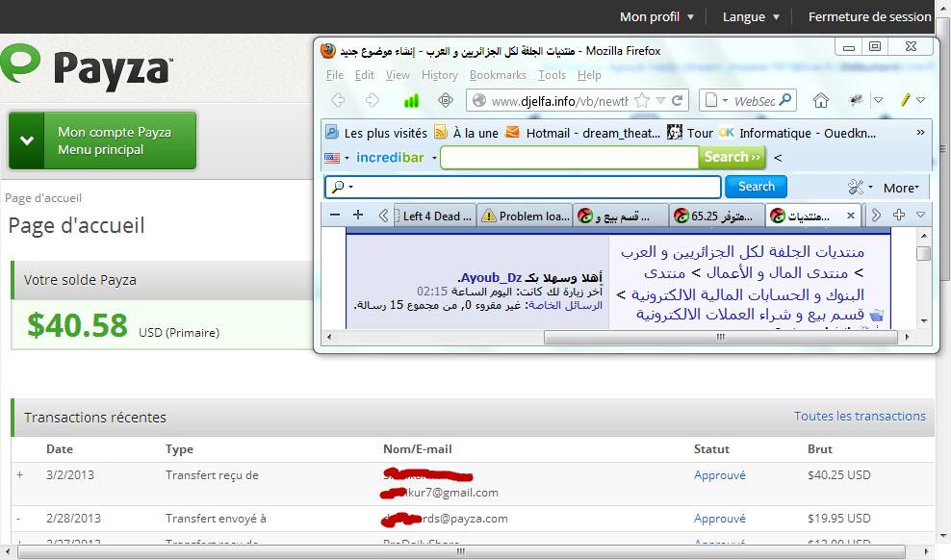Screen dimensions: 951x560
Task: Click the plus button left of tabs
Action: click(358, 215)
